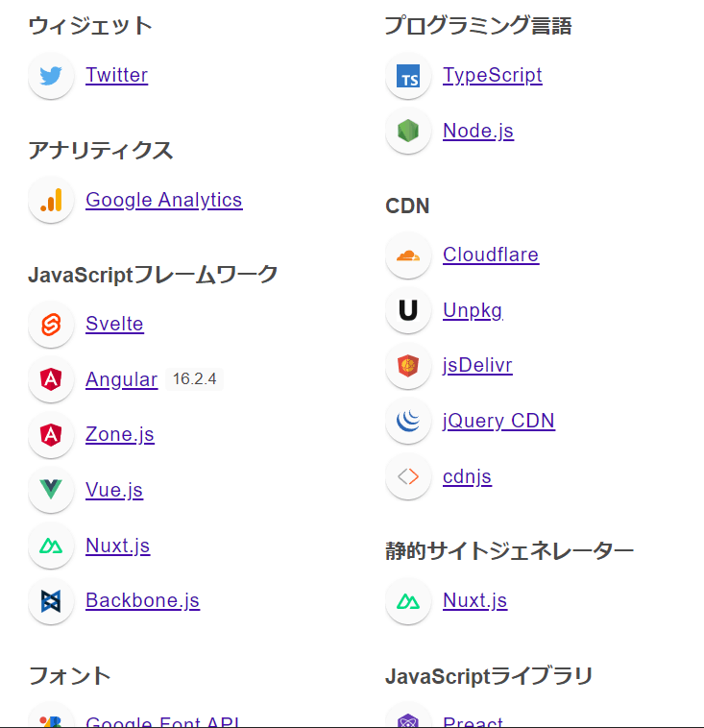Click the Svelte logo icon
Image resolution: width=704 pixels, height=728 pixels.
[x=51, y=324]
